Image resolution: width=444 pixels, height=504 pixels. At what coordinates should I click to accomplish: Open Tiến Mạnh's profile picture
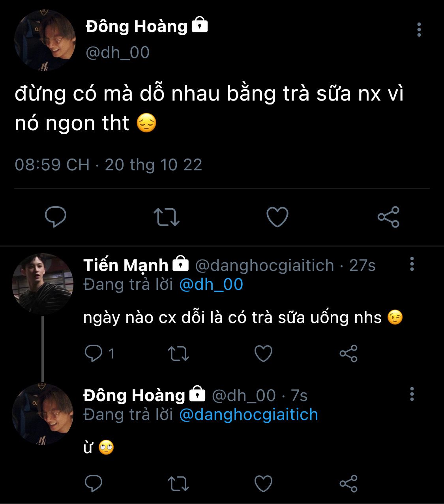[43, 284]
